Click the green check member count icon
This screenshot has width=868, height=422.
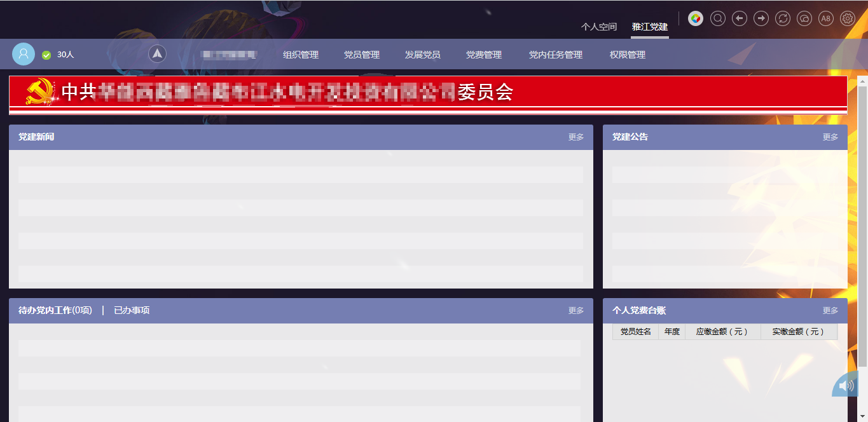(46, 55)
